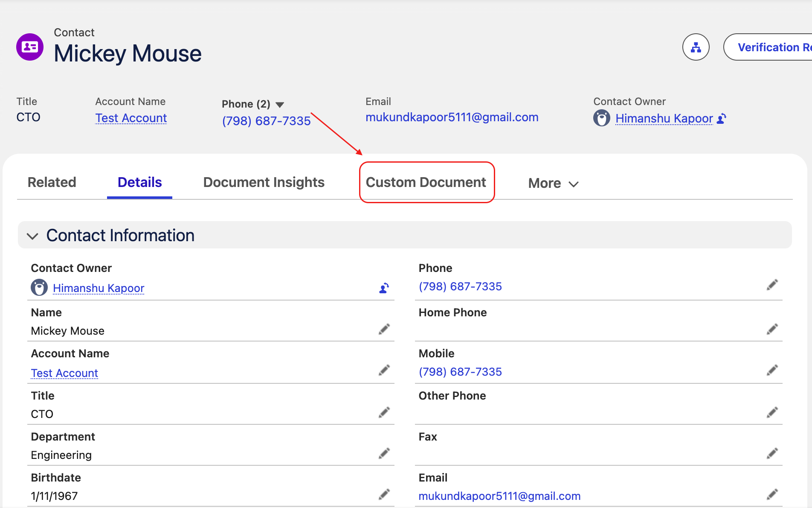Image resolution: width=812 pixels, height=508 pixels.
Task: Expand the More tabs dropdown
Action: tap(554, 184)
